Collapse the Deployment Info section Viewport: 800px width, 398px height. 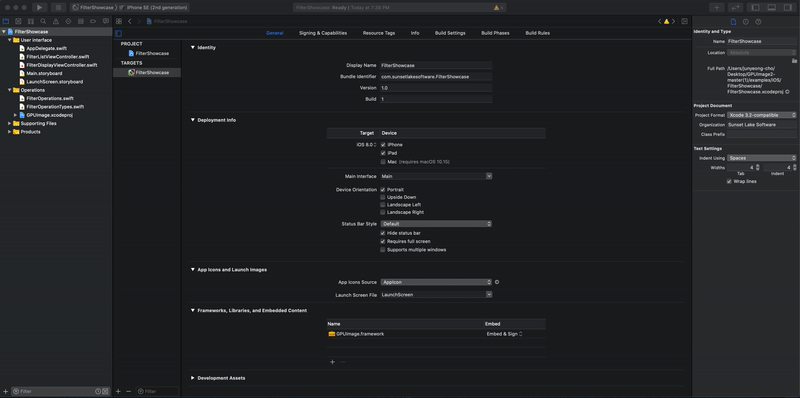(x=192, y=120)
